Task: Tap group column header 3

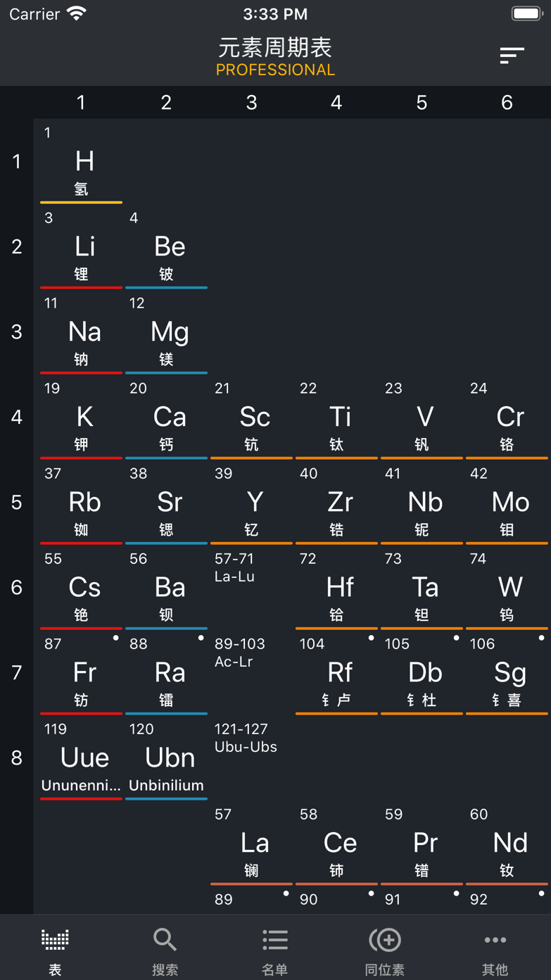Action: pyautogui.click(x=251, y=103)
